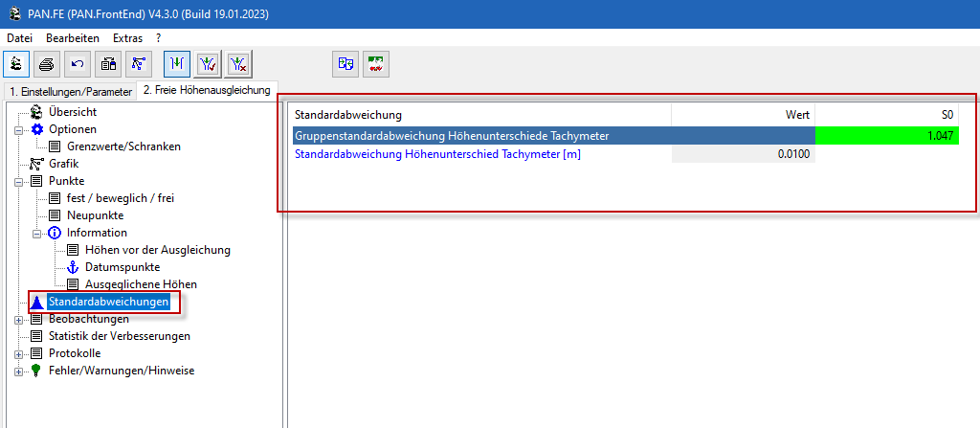Click the toolbar icon with red checkmark
The height and width of the screenshot is (428, 980).
(x=208, y=64)
